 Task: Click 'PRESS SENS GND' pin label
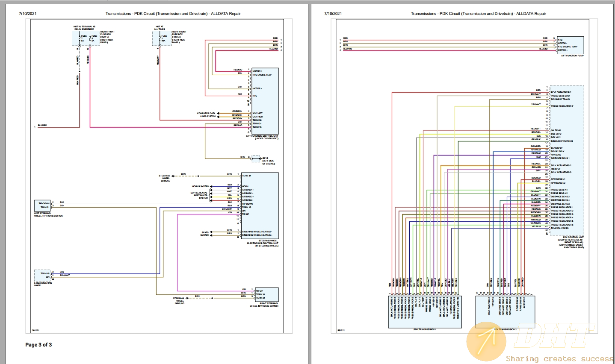(560, 96)
